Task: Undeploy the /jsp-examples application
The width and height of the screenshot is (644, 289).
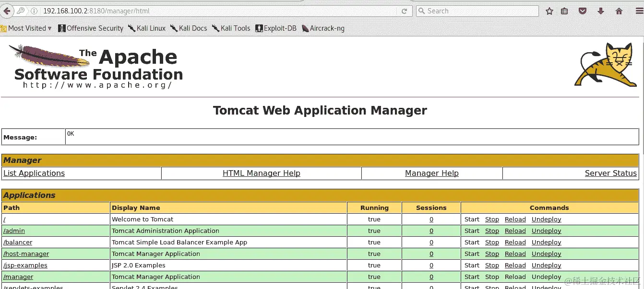Action: pos(547,266)
